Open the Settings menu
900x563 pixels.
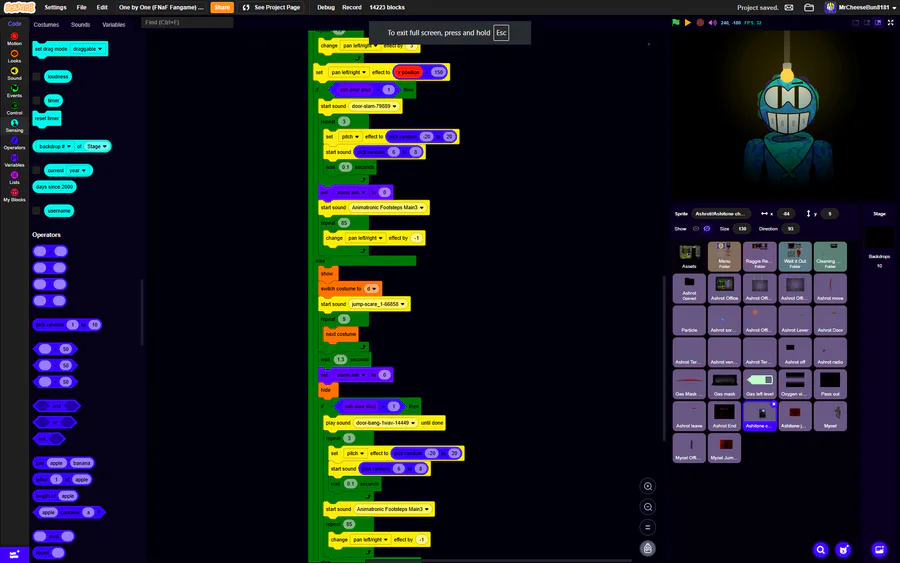click(55, 7)
